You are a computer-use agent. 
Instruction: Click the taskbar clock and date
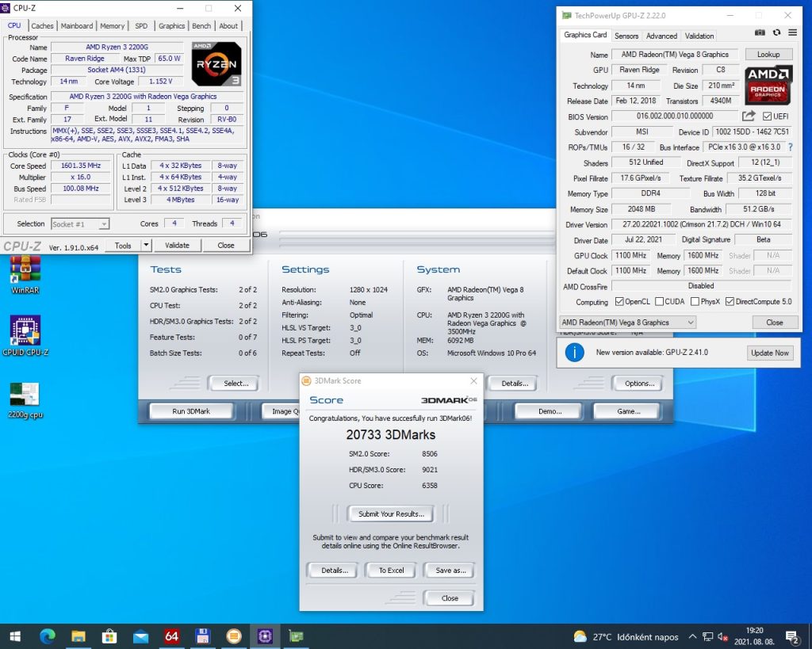click(755, 636)
